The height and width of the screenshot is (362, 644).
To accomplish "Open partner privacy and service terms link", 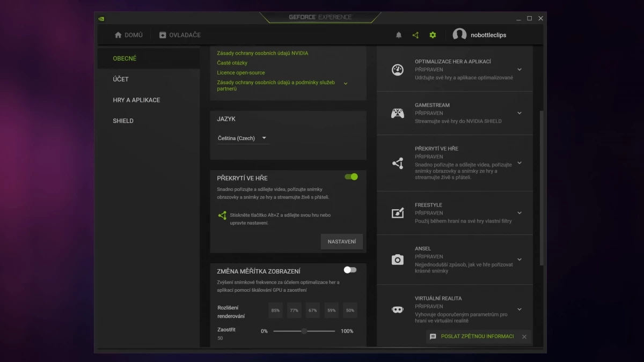I will (x=276, y=85).
